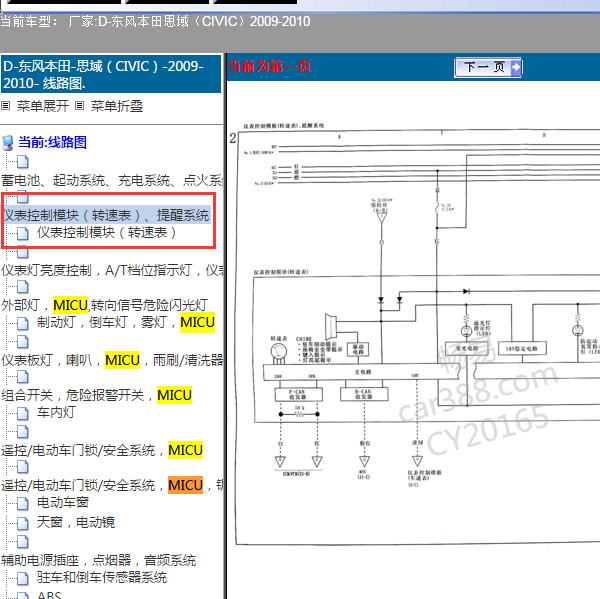
Task: Click page icon beside 车内灯
Action: tap(23, 413)
